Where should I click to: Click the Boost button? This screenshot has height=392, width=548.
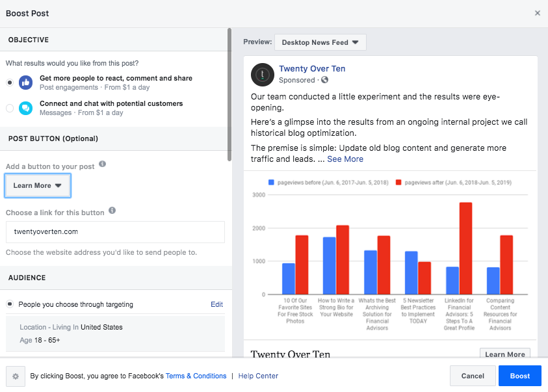click(x=519, y=376)
